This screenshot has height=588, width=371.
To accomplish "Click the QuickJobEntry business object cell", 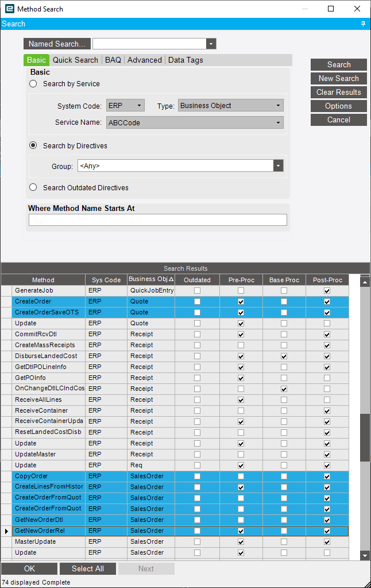I will click(152, 291).
